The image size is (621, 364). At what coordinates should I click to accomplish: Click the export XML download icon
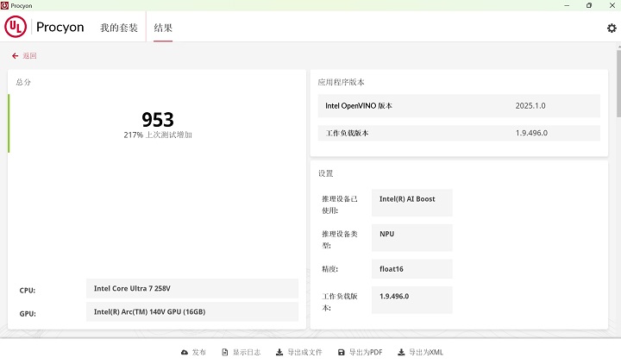(x=401, y=352)
